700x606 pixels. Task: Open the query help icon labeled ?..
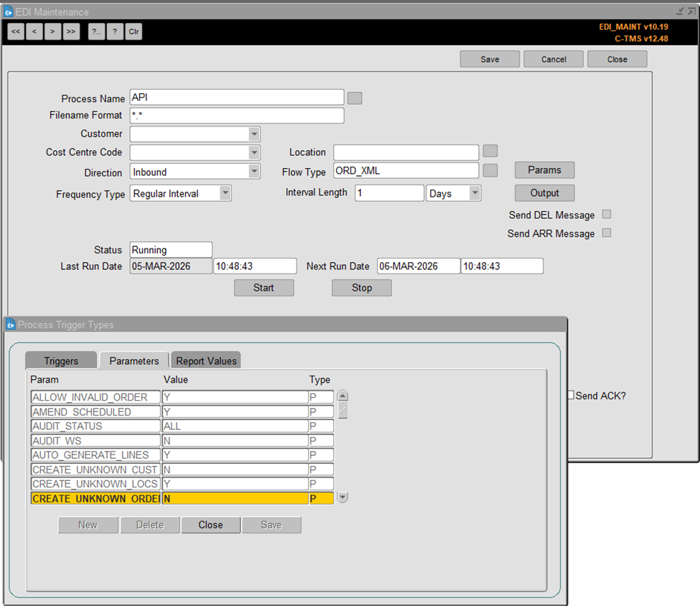tap(96, 31)
